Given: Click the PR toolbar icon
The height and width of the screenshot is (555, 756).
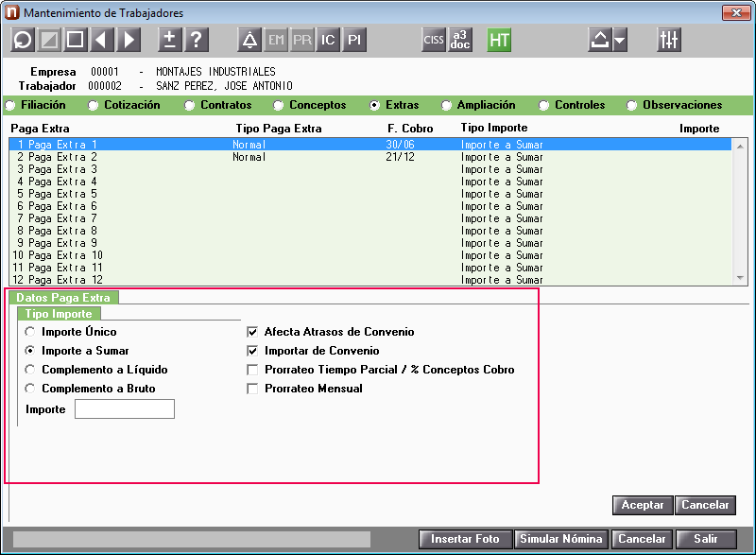Looking at the screenshot, I should click(x=302, y=40).
